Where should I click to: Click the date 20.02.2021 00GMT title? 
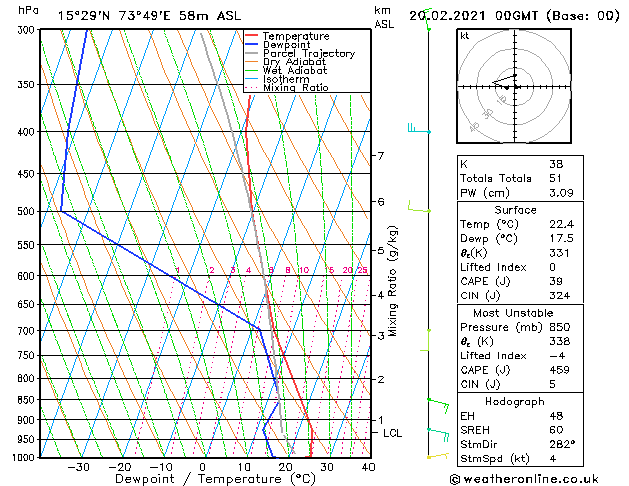pyautogui.click(x=514, y=16)
